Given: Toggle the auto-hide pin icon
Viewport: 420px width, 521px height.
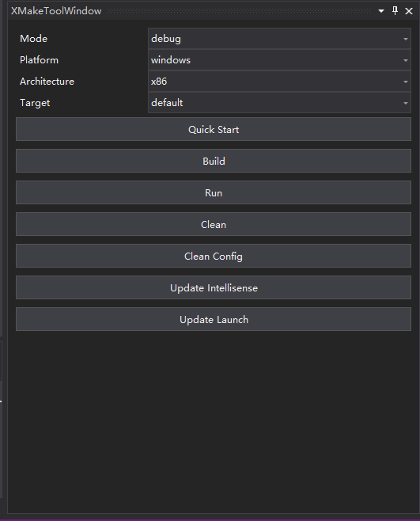Looking at the screenshot, I should pyautogui.click(x=395, y=10).
